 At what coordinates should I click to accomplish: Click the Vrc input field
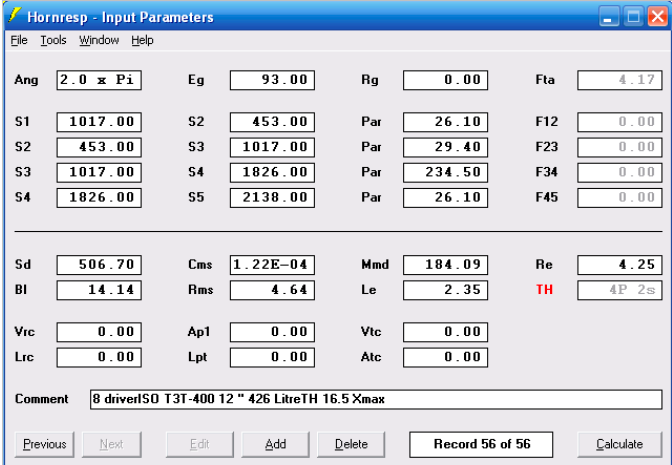(x=99, y=332)
